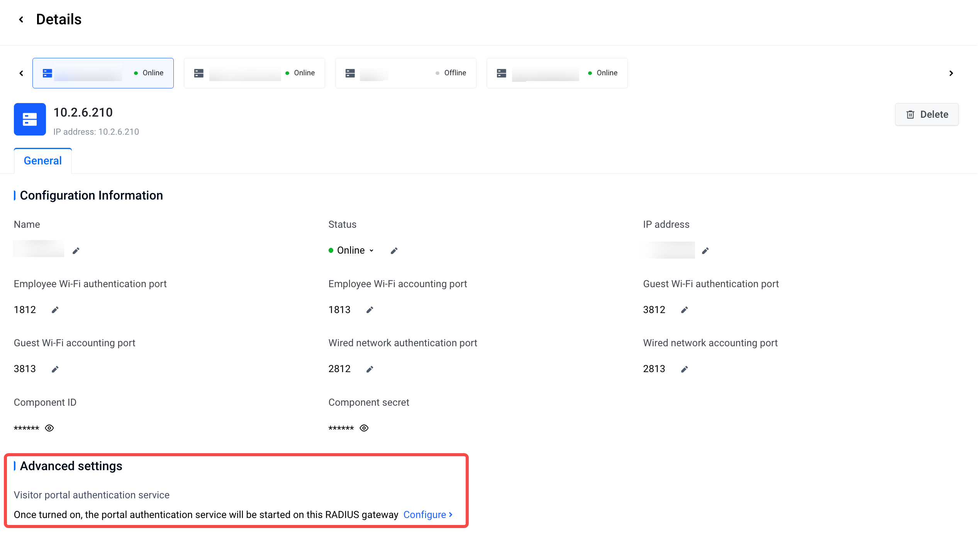This screenshot has width=980, height=535.
Task: Select the Offline gateway card
Action: coord(405,73)
